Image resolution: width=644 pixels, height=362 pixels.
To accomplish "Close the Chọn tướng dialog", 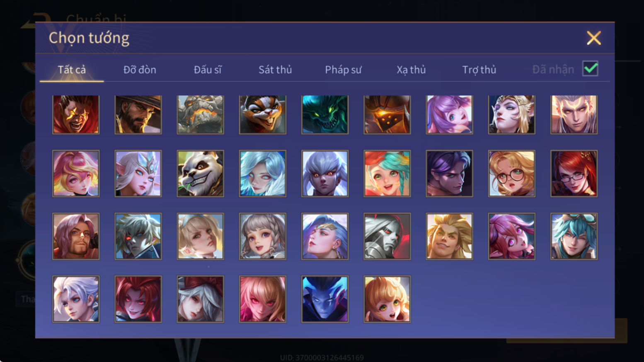I will pos(593,38).
